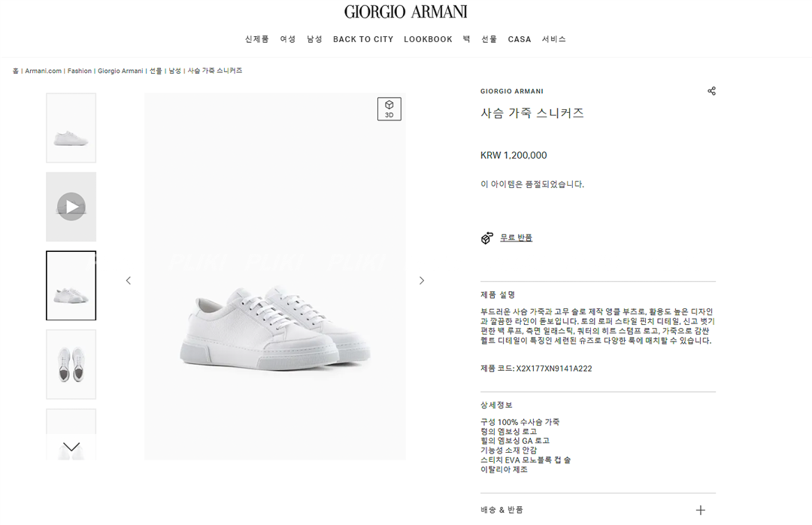Screen dimensions: 812x525
Task: Click the share icon next to brand name
Action: point(711,91)
